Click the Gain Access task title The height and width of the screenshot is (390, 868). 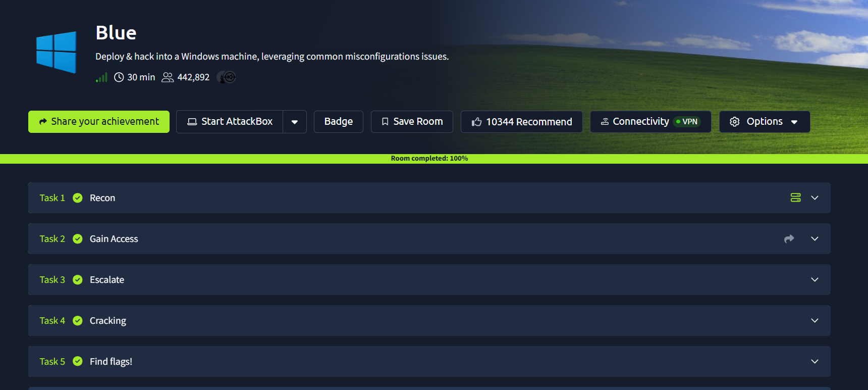point(114,239)
